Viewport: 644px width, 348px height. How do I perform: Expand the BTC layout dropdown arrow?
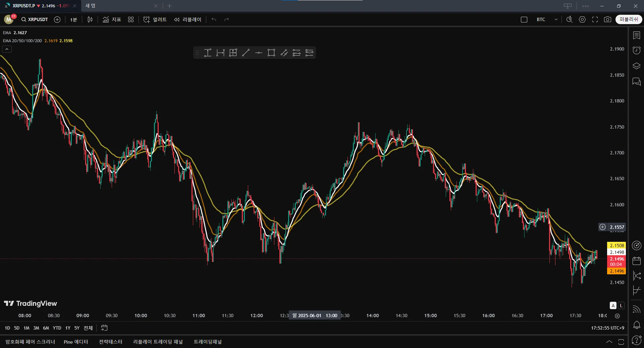coord(556,19)
